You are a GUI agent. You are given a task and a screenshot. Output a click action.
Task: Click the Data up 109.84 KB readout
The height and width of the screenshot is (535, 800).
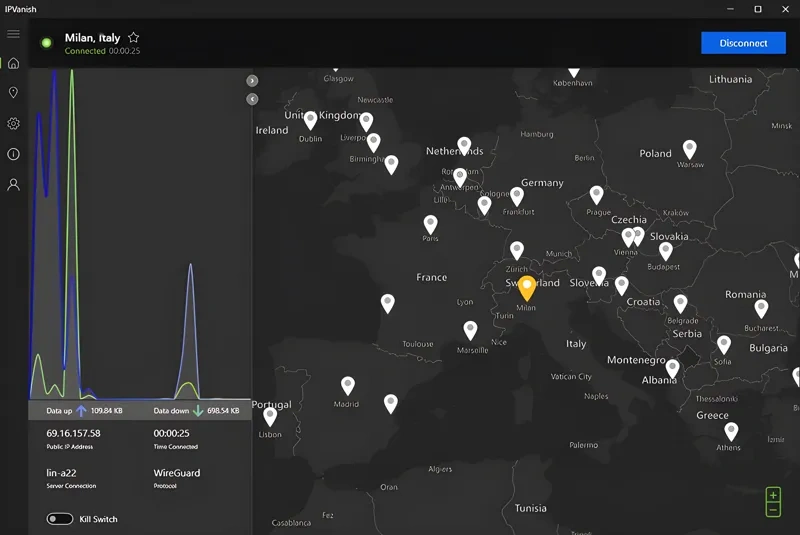click(84, 411)
